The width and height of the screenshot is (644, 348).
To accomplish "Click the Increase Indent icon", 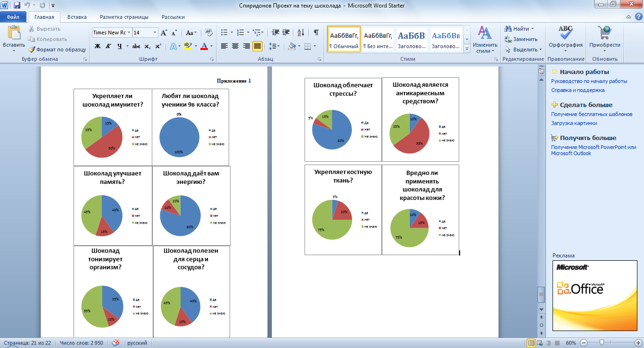I will point(286,33).
